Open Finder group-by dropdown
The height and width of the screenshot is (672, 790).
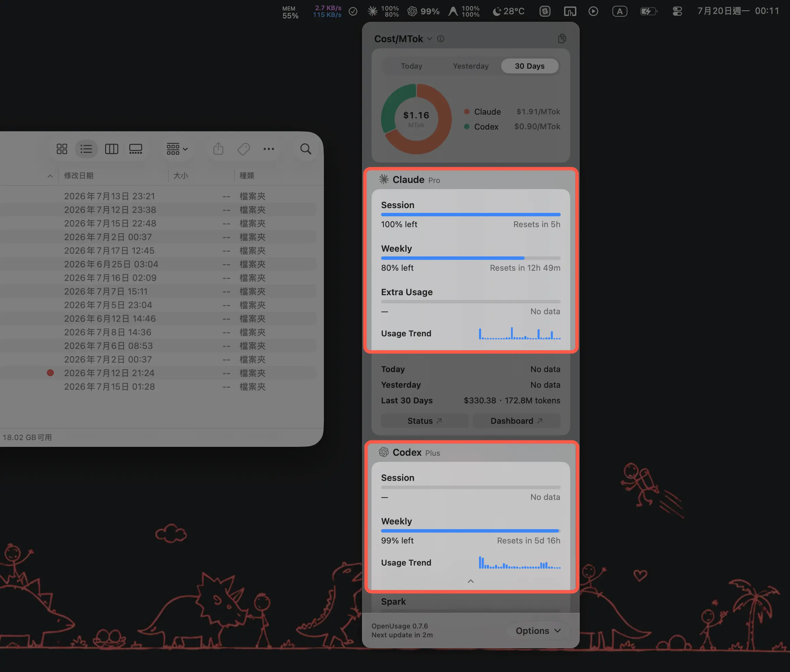click(x=177, y=149)
